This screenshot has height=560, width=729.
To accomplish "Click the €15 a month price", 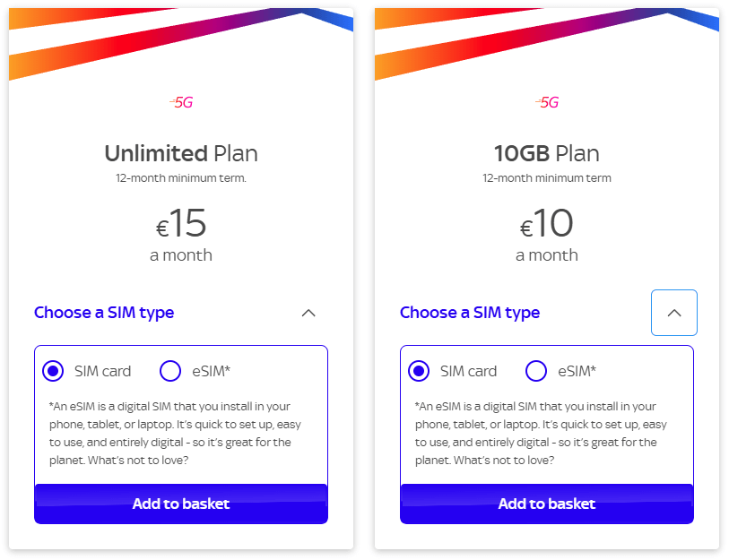I will 181,235.
